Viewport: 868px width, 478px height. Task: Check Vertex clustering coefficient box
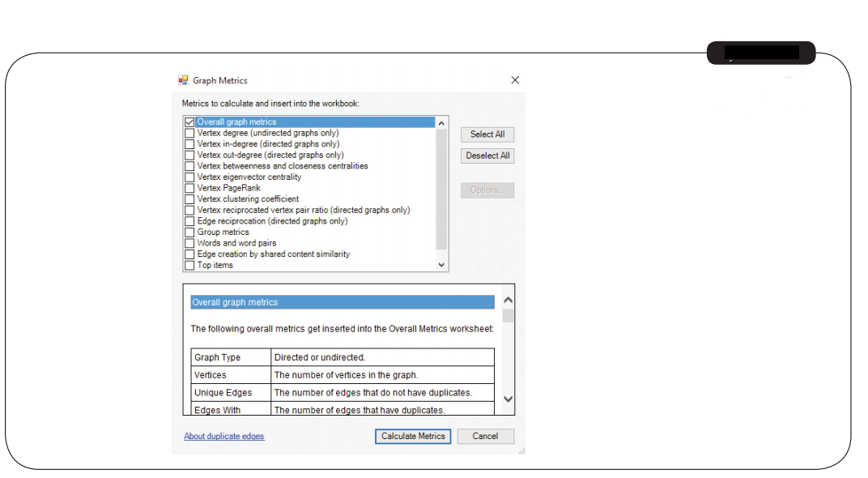click(x=189, y=199)
